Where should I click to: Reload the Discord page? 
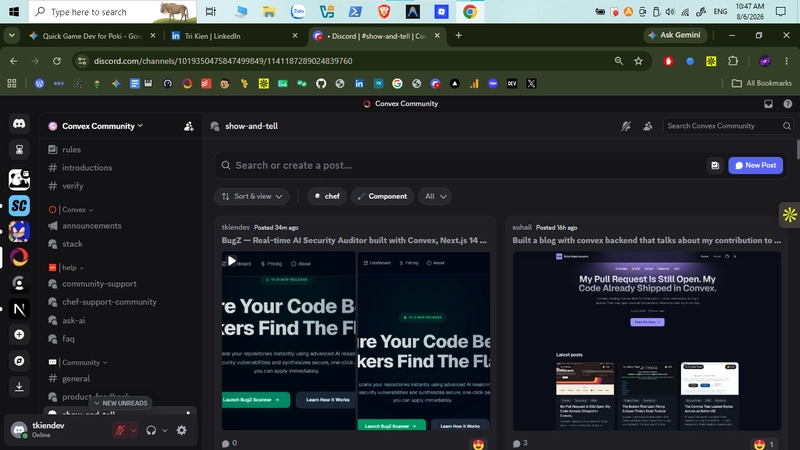pyautogui.click(x=57, y=61)
